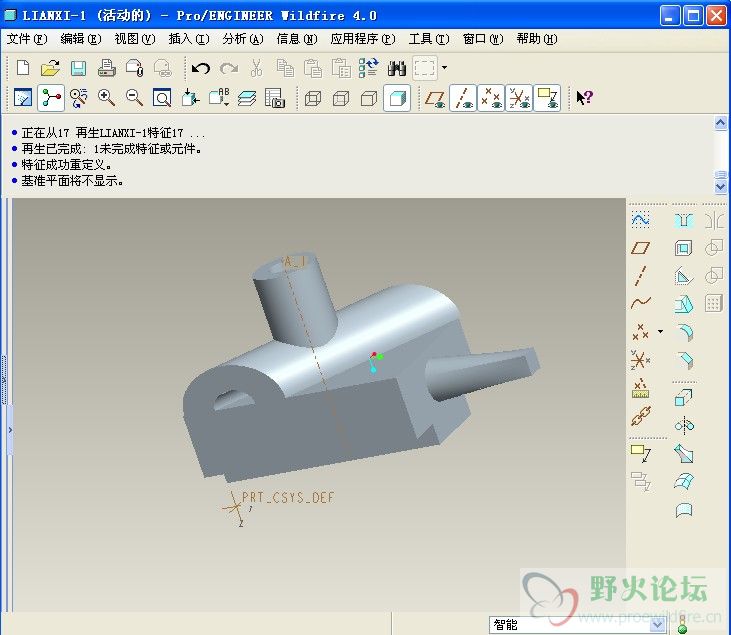
Task: Switch to wireframe display
Action: coord(313,98)
